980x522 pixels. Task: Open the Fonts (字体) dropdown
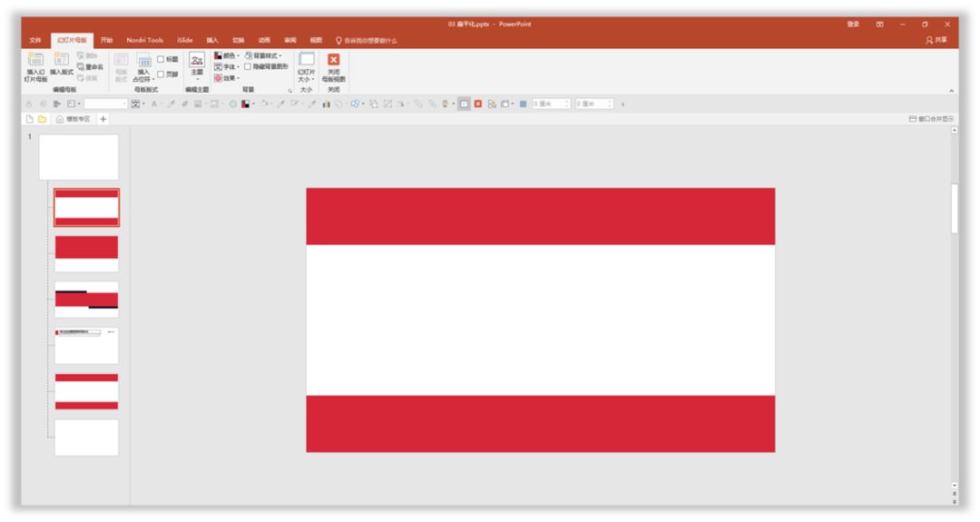[x=227, y=67]
